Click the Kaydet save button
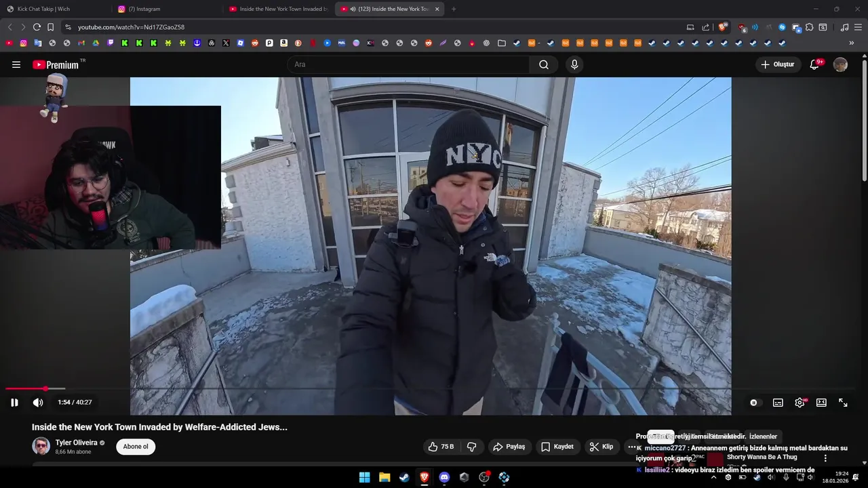This screenshot has height=488, width=868. coord(557,447)
